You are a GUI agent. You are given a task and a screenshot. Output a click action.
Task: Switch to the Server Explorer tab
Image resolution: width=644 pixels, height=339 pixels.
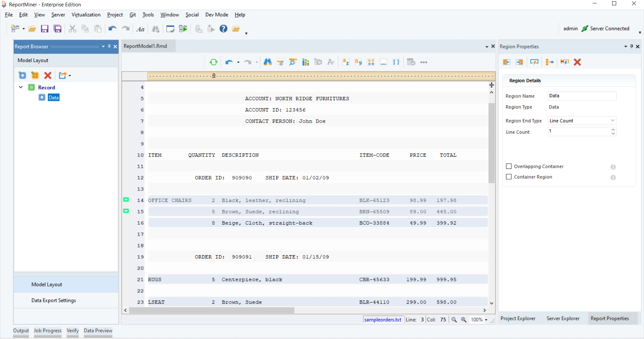[563, 319]
